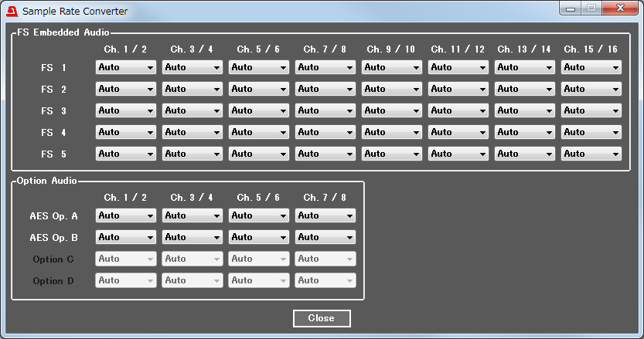The height and width of the screenshot is (339, 644).
Task: Expand AES Op. A Ch. 7 / 8 dropdown
Action: point(325,215)
